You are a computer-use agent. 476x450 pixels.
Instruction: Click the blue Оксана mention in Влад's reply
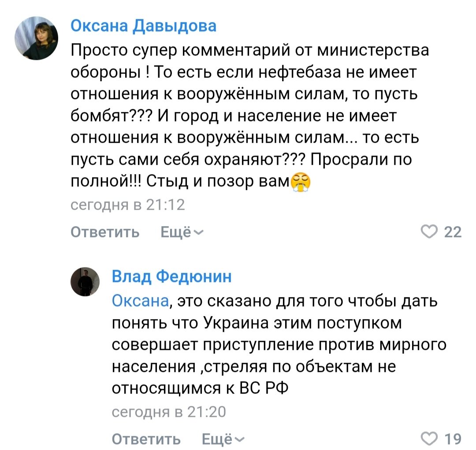(x=140, y=301)
